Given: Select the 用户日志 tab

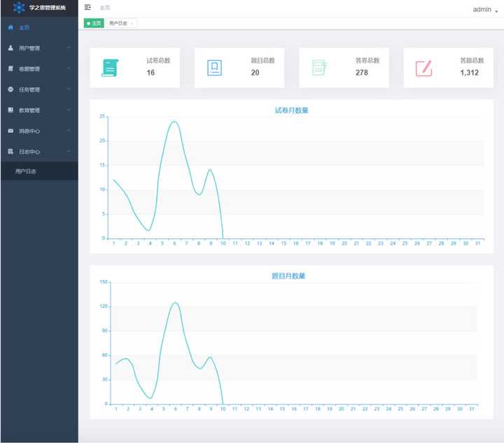Looking at the screenshot, I should pos(118,23).
